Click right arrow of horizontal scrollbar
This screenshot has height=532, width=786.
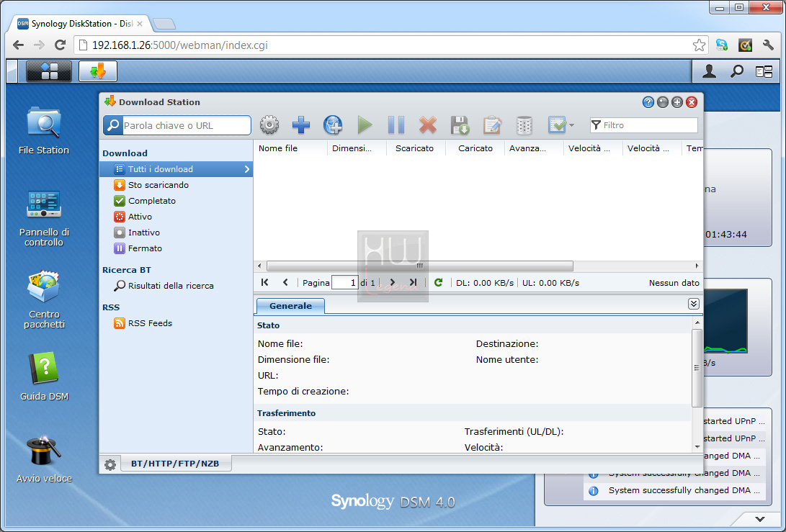(x=697, y=266)
